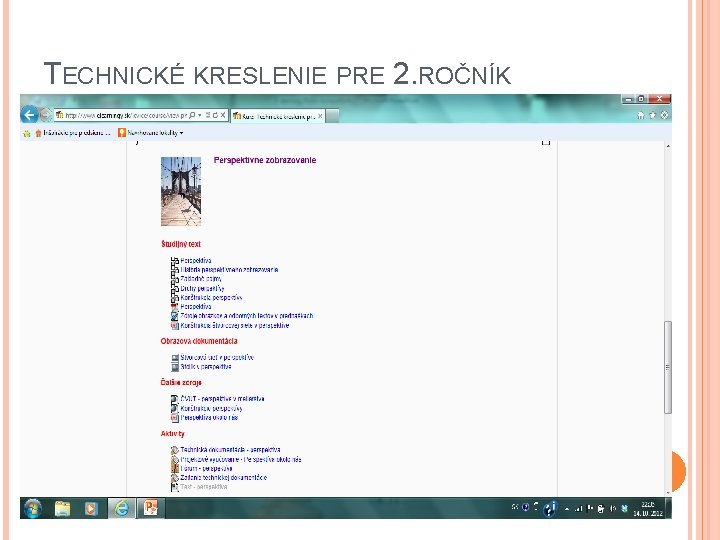The height and width of the screenshot is (540, 720).
Task: Open the Fórum - perspektíva link
Action: point(206,469)
